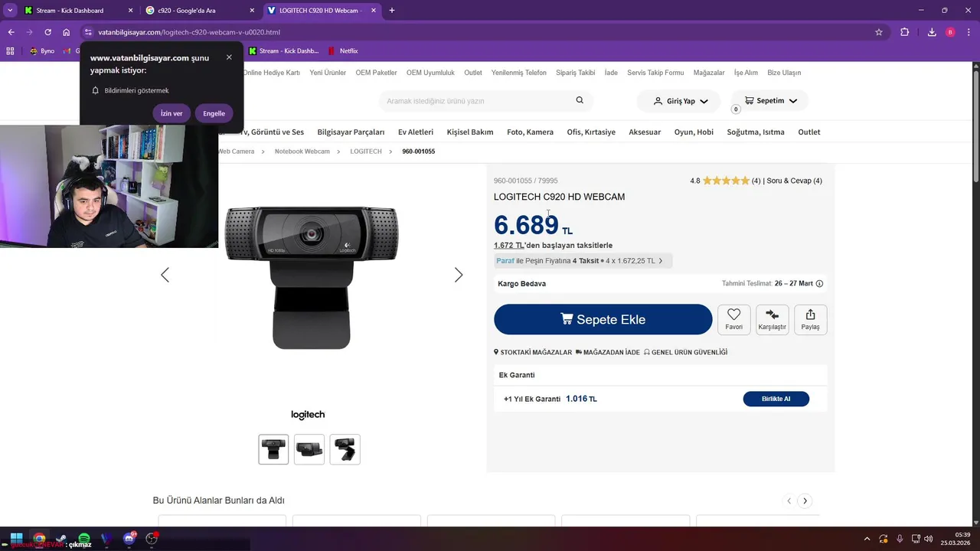Open Spotify from the taskbar

(x=84, y=539)
